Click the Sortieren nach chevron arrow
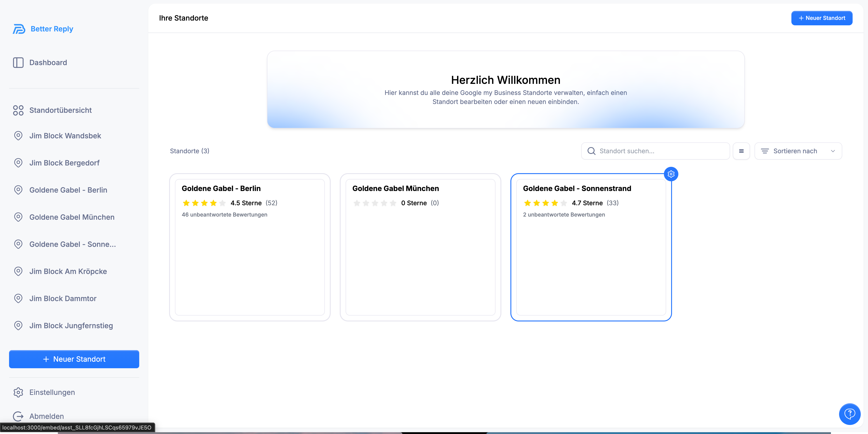The height and width of the screenshot is (434, 868). (x=833, y=151)
